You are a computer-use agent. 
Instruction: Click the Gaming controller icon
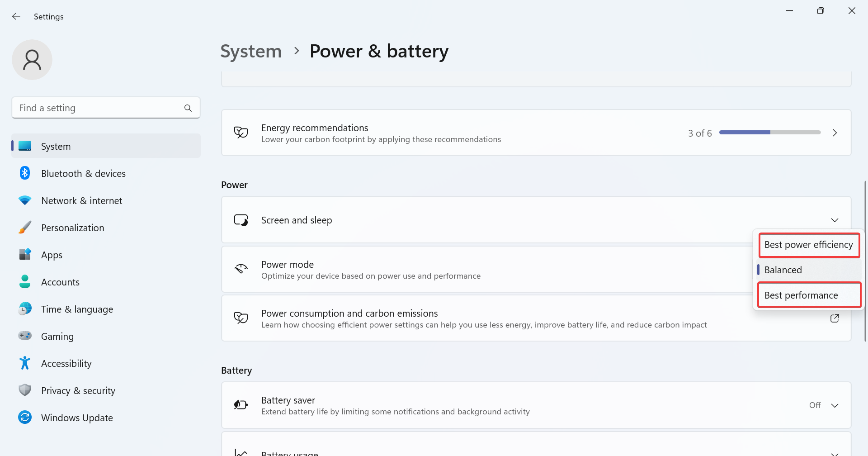pos(25,336)
